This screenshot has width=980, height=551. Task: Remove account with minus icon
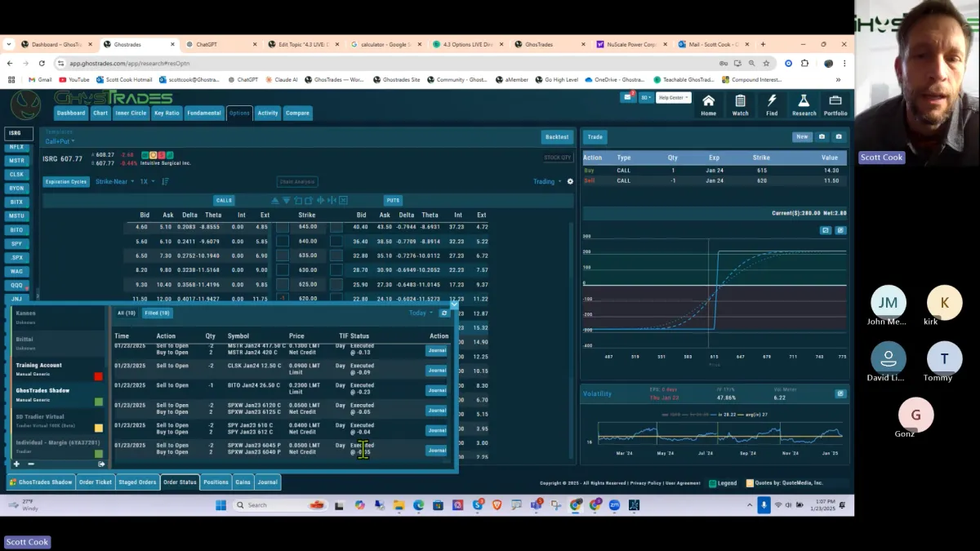[x=31, y=464]
